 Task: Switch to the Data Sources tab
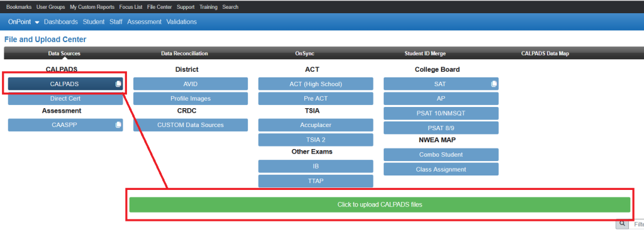65,53
